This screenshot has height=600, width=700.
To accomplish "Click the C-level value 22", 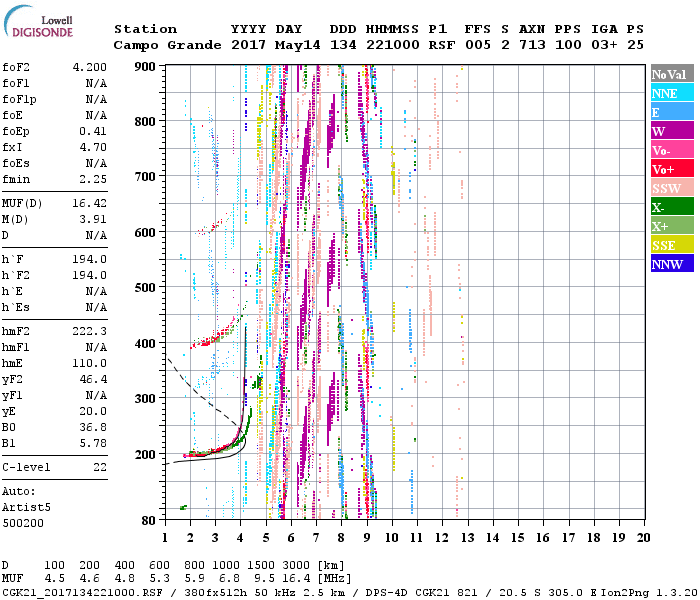I will click(100, 467).
